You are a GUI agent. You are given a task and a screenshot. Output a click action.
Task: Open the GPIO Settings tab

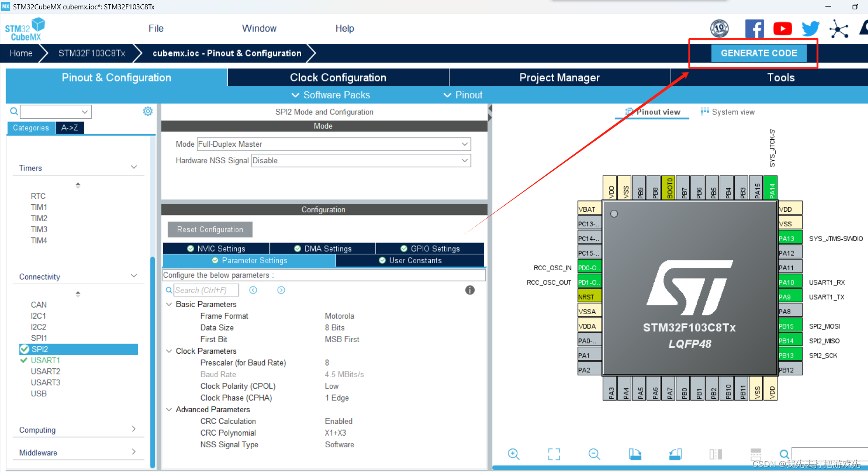[x=430, y=249]
